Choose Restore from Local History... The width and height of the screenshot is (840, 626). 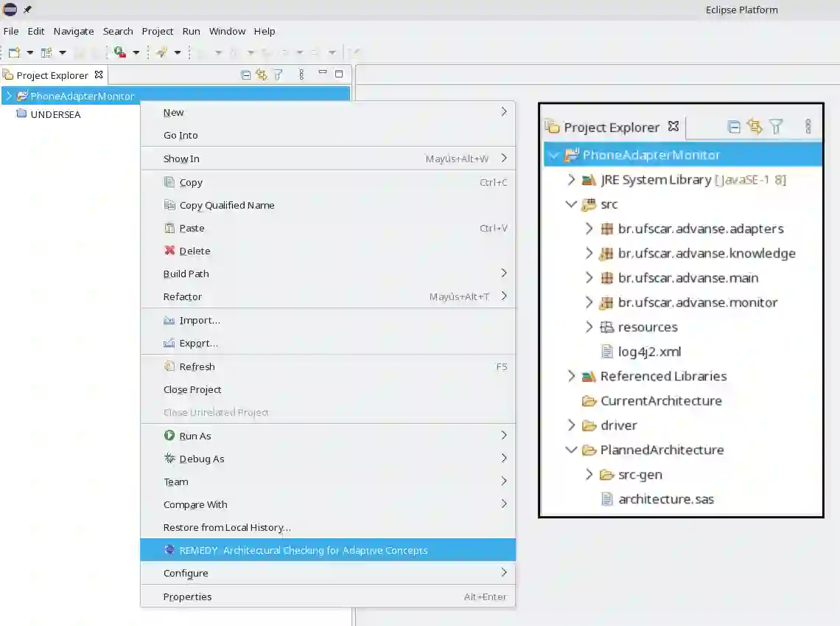tap(328, 527)
